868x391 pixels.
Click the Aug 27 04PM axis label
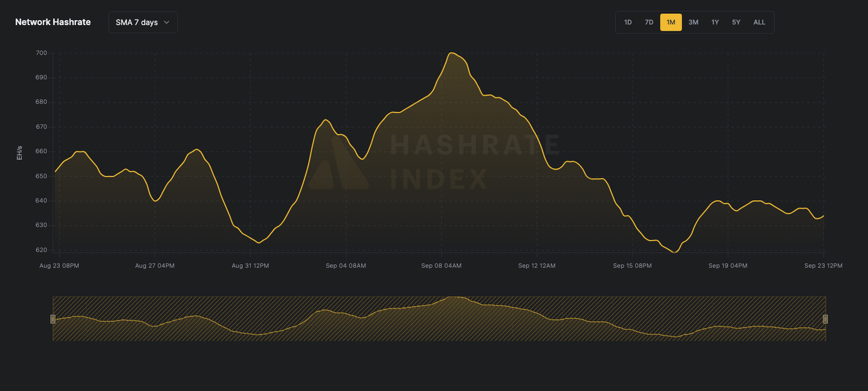[x=155, y=265]
